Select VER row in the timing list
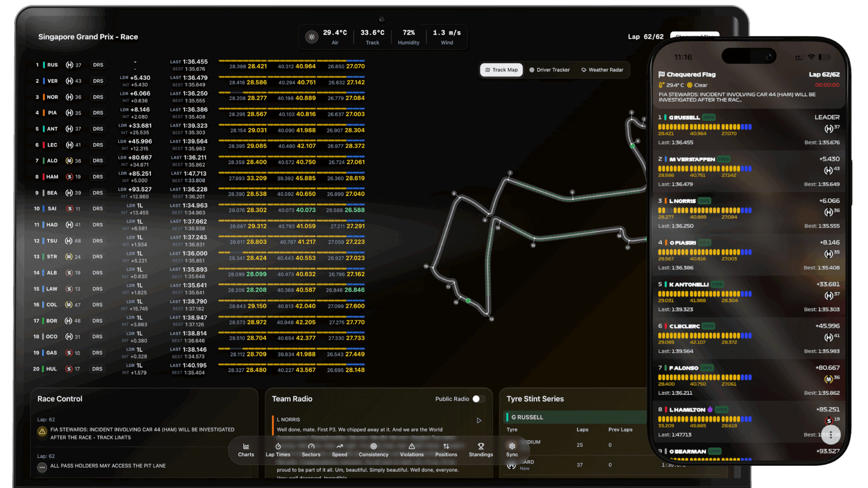 pyautogui.click(x=52, y=81)
